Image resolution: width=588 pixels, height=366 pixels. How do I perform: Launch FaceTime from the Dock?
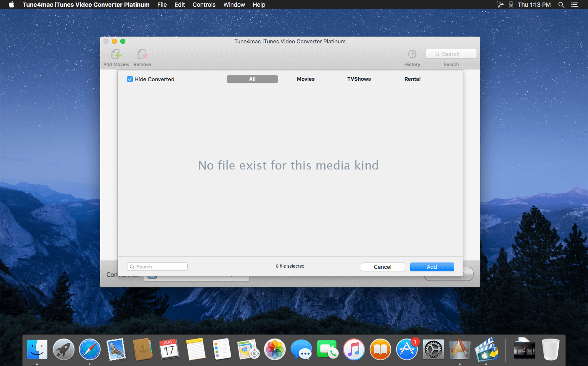pos(327,350)
